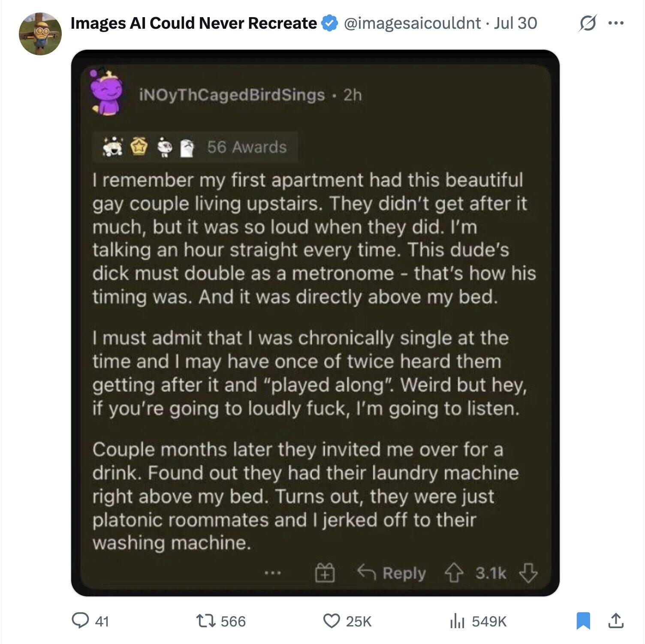Open the Grok explain icon
This screenshot has height=644, width=645.
pos(587,23)
